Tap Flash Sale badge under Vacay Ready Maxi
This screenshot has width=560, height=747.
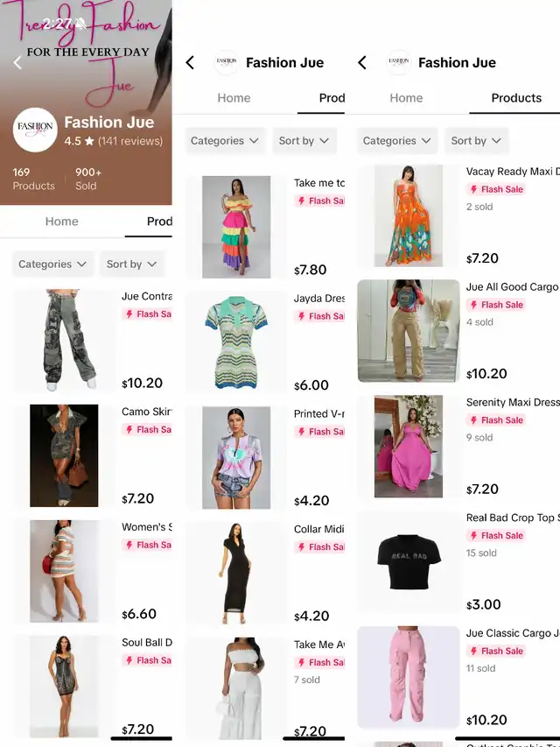point(496,189)
